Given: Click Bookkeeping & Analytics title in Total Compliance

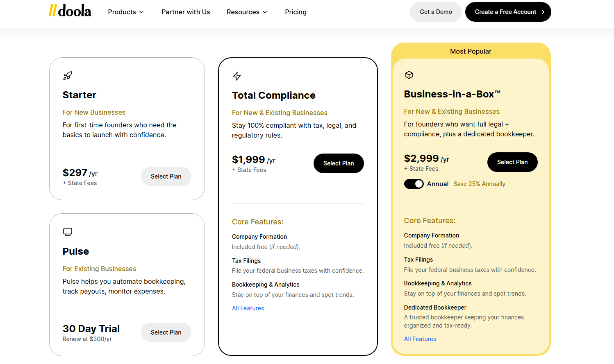Looking at the screenshot, I should [266, 285].
